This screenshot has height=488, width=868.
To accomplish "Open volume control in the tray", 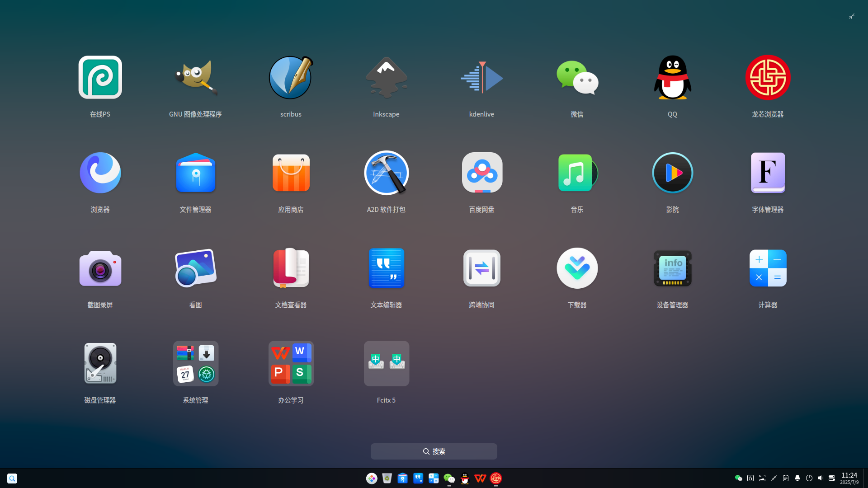I will (x=821, y=478).
